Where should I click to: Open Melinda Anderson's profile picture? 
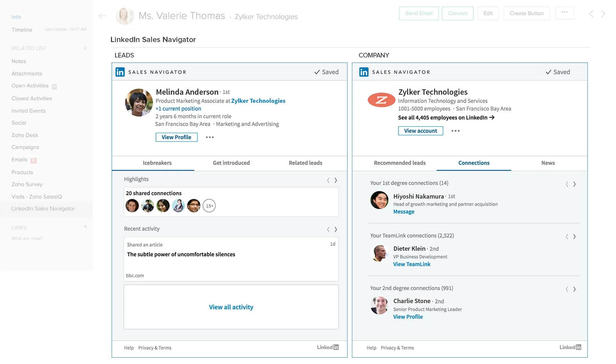click(139, 103)
